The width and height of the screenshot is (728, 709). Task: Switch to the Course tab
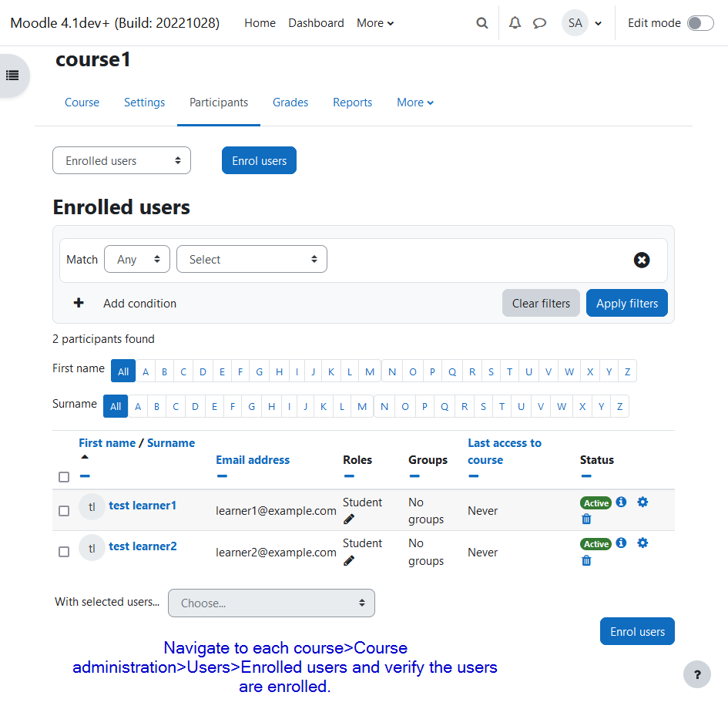pyautogui.click(x=82, y=102)
